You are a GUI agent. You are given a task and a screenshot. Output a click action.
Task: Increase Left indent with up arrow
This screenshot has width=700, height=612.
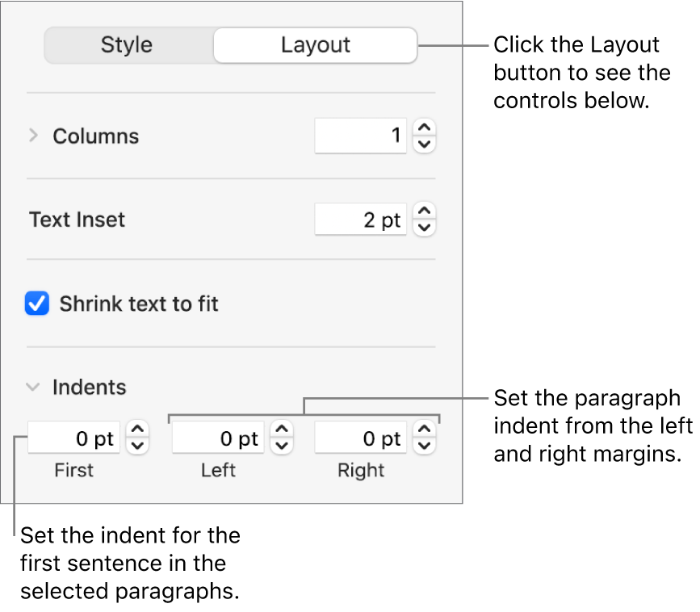[282, 430]
